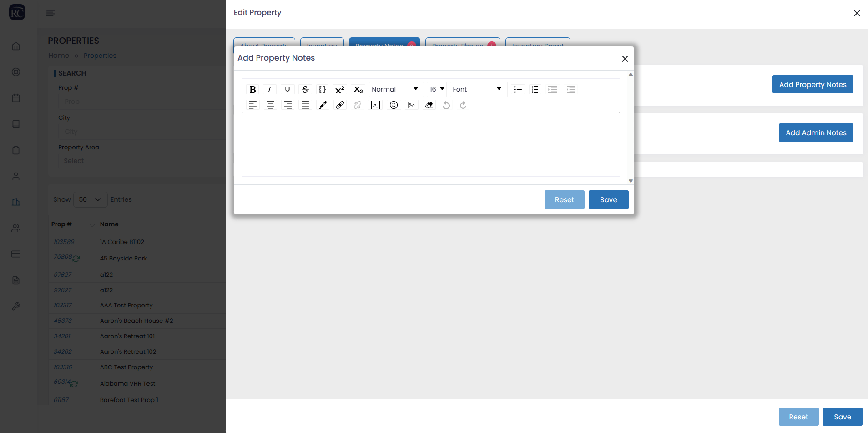
Task: Open the text color picker pen tool
Action: pyautogui.click(x=323, y=105)
